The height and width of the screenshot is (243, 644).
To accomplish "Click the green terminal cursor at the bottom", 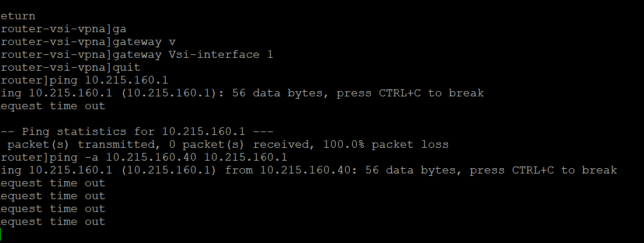I will click(1, 234).
